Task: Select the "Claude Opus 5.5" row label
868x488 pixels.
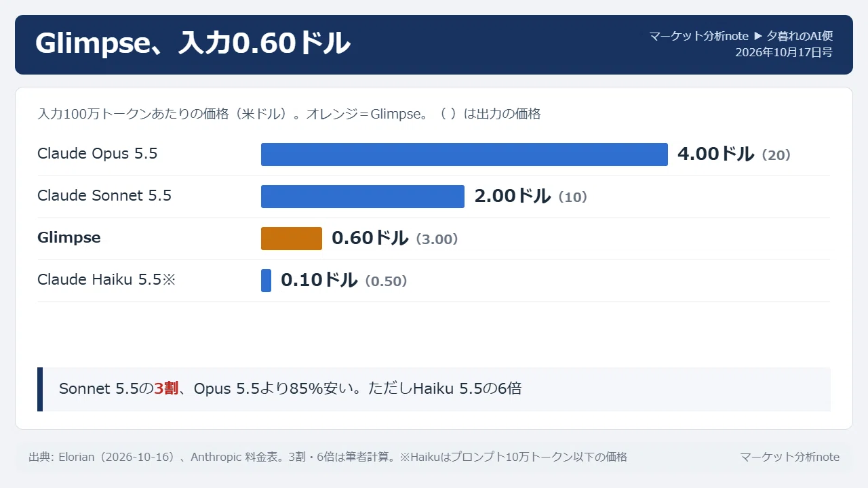Action: coord(98,154)
